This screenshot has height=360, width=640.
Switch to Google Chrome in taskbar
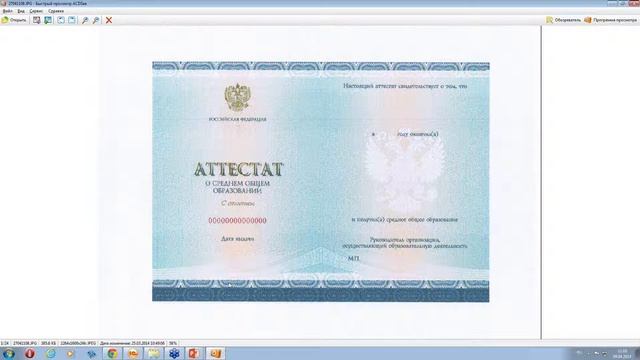(112, 353)
